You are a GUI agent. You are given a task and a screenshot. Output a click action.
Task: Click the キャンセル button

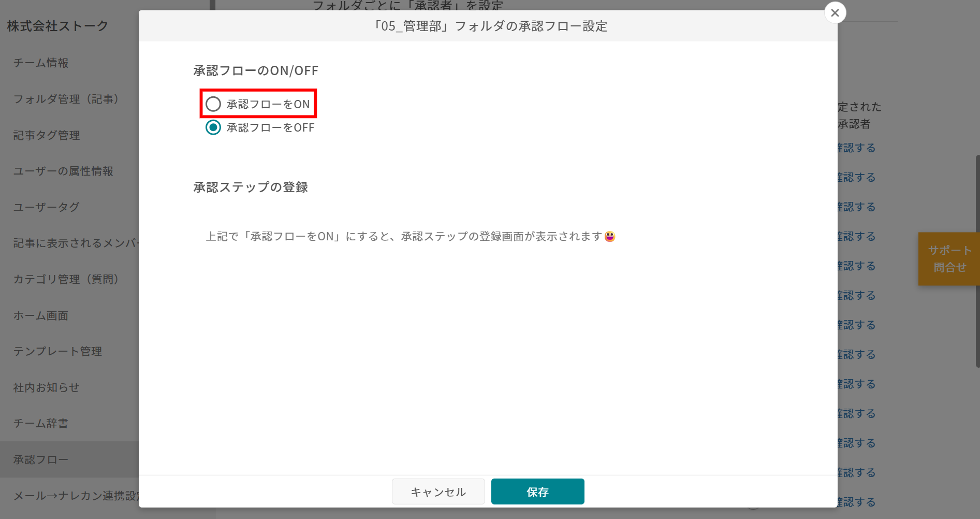click(x=438, y=492)
